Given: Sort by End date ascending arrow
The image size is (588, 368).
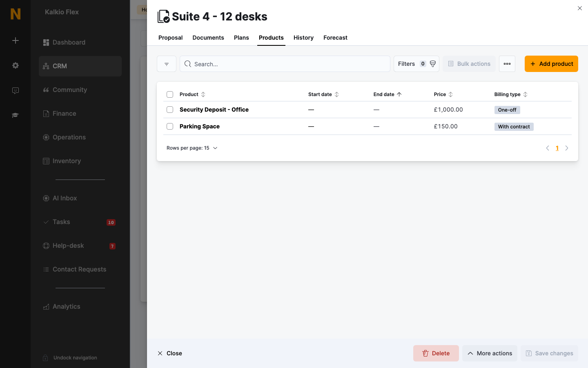Looking at the screenshot, I should 399,94.
